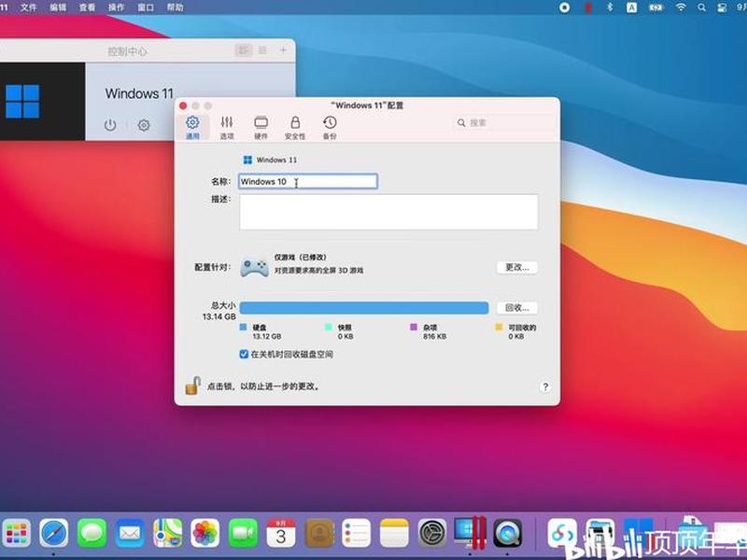Open Safari from the Dock
The width and height of the screenshot is (747, 560).
(54, 533)
